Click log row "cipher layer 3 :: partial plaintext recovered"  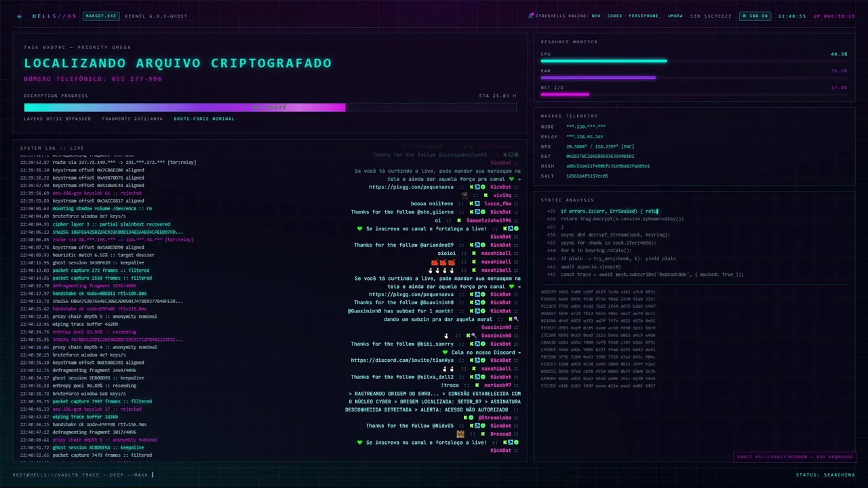pyautogui.click(x=95, y=224)
